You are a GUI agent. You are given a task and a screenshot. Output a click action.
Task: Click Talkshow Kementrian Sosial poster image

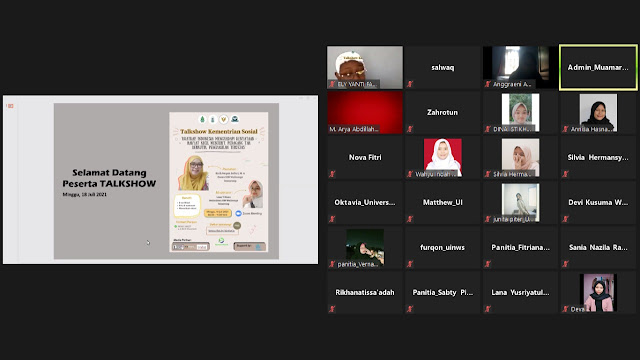click(x=219, y=182)
